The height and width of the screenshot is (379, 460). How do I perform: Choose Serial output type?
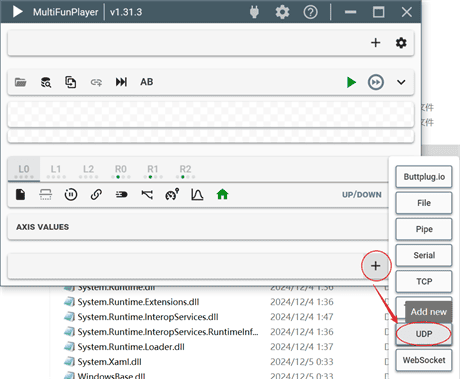[424, 255]
